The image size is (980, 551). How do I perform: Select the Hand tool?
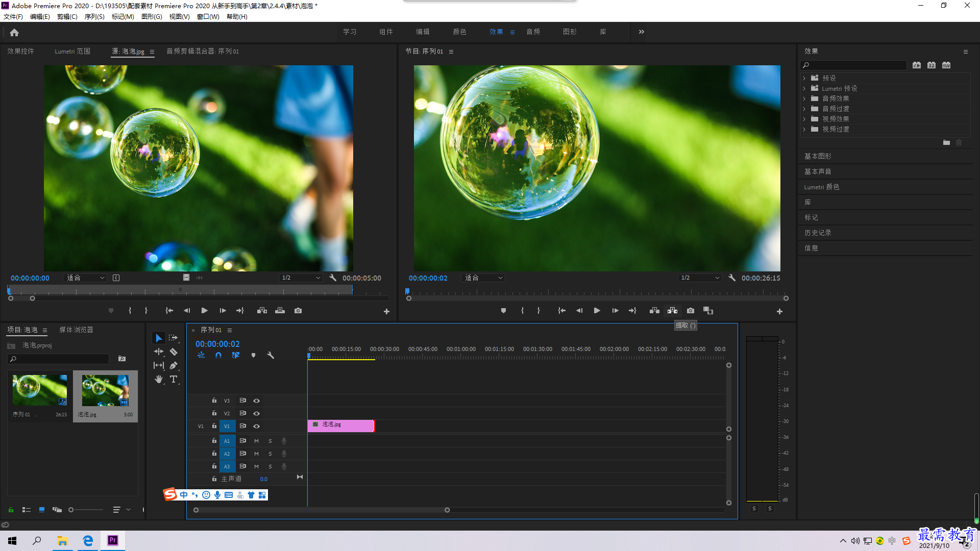point(159,379)
